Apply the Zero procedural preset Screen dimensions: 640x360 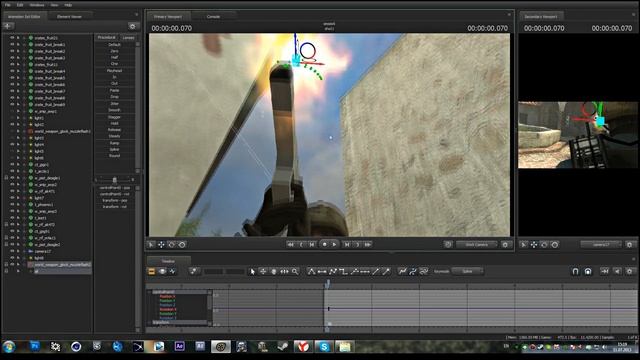coord(115,51)
